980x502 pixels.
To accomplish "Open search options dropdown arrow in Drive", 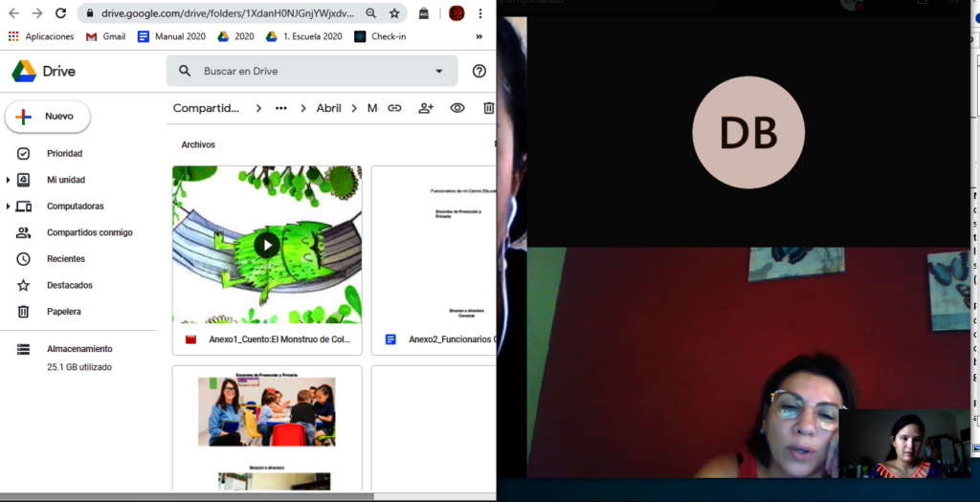I will (x=439, y=71).
